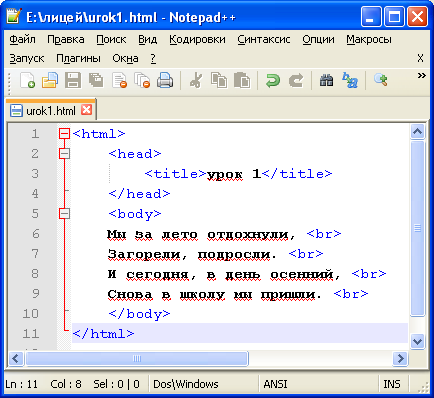Click the Dos\Windows status bar field
Image resolution: width=434 pixels, height=398 pixels.
click(x=186, y=384)
